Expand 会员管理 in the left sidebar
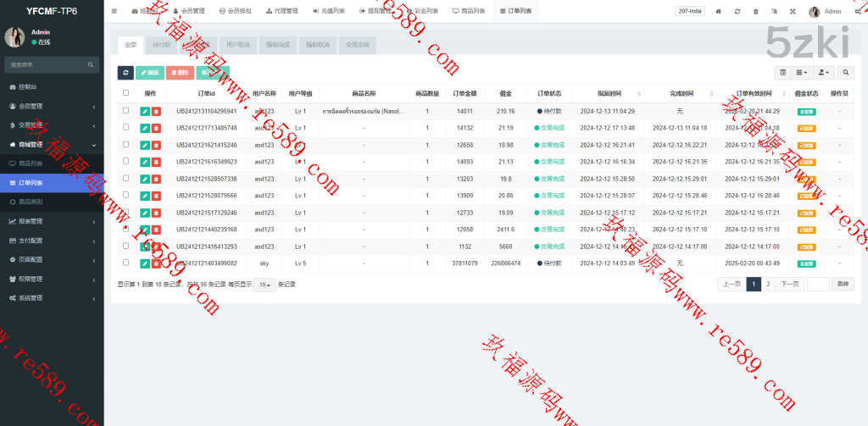 [x=51, y=106]
